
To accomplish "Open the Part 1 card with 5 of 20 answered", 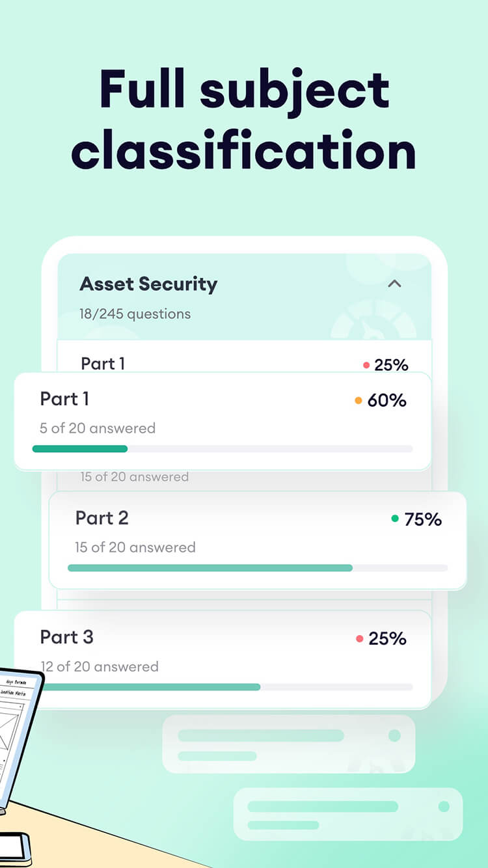I will [223, 421].
